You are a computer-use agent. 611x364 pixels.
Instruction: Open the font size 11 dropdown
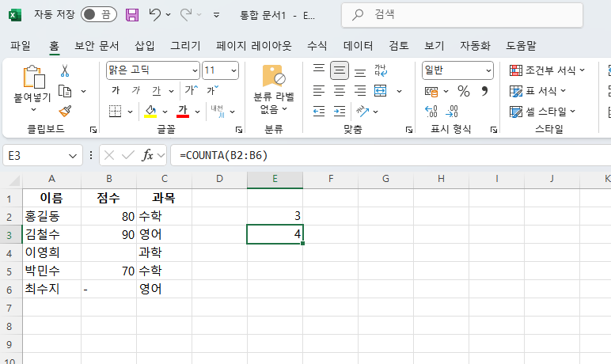click(233, 70)
